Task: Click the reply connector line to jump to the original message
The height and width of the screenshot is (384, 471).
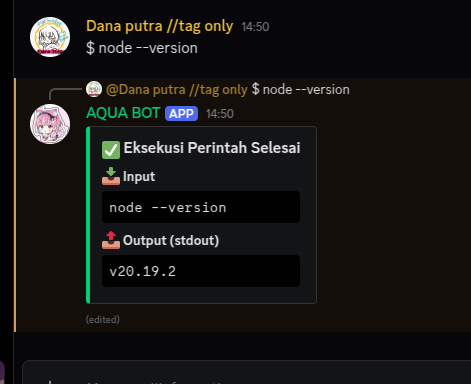Action: [x=65, y=94]
